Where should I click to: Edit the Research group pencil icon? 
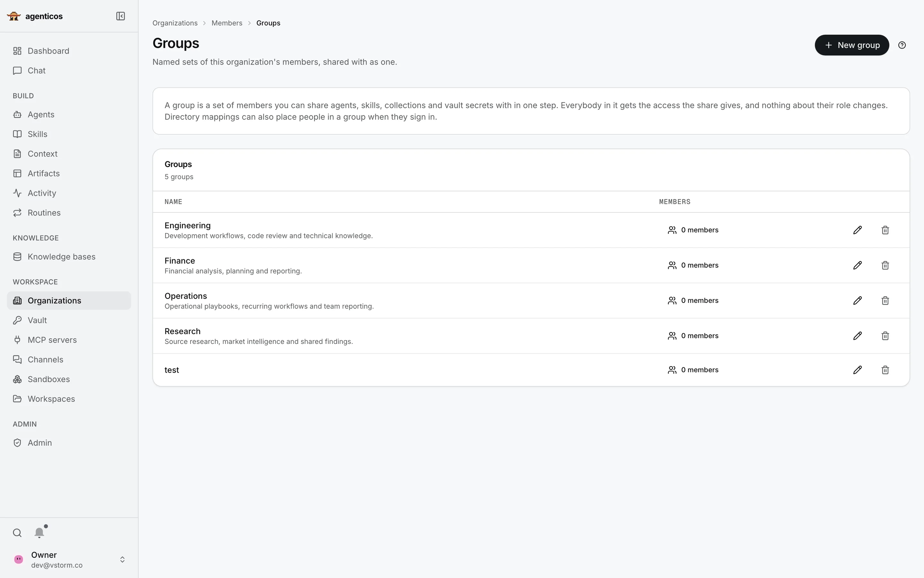click(858, 336)
